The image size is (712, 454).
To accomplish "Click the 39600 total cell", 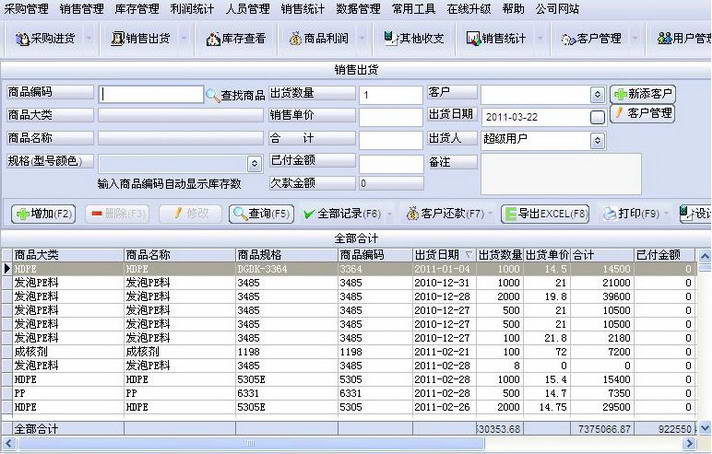I will [x=602, y=296].
